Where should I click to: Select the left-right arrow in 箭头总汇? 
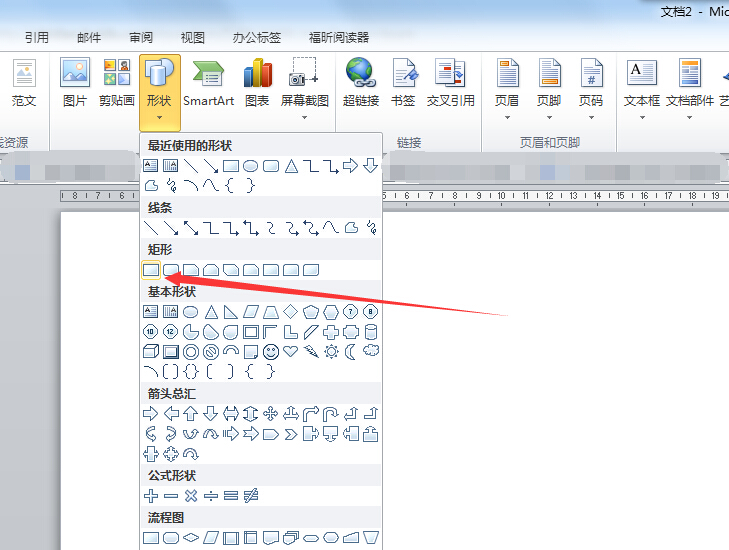pyautogui.click(x=231, y=413)
